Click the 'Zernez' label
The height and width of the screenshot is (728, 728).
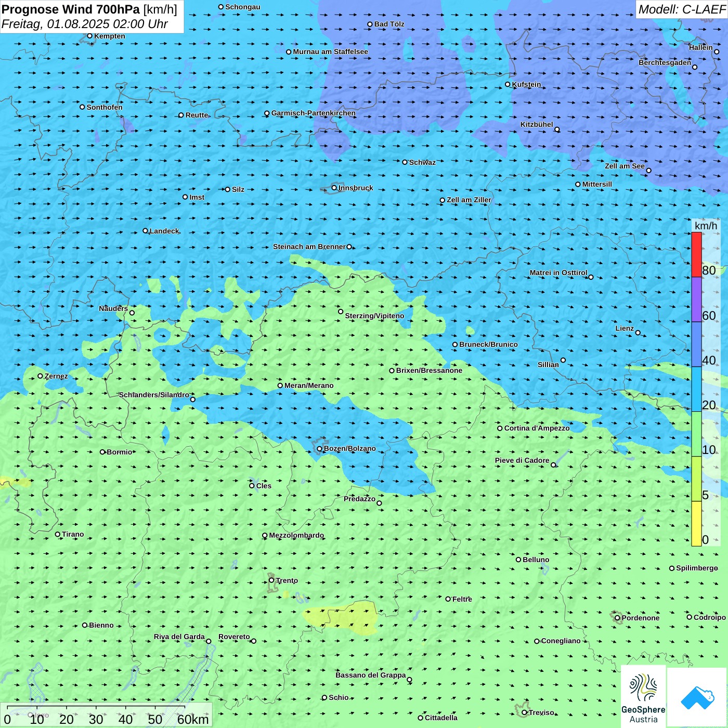pyautogui.click(x=56, y=376)
